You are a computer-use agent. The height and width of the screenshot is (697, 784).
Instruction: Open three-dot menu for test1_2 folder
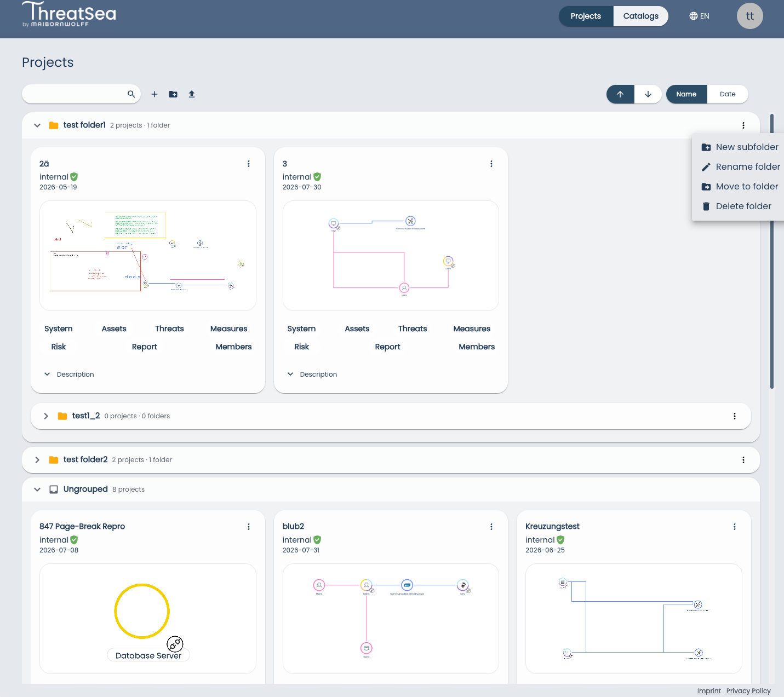click(735, 416)
